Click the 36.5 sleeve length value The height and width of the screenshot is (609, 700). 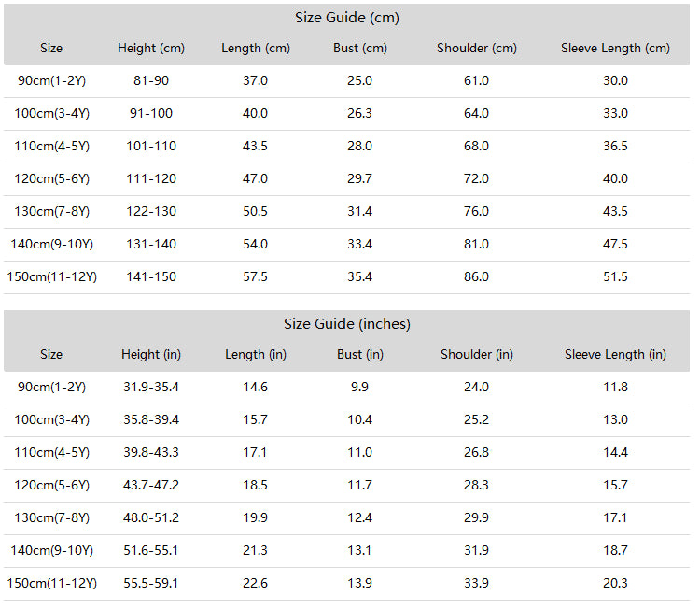coord(615,147)
